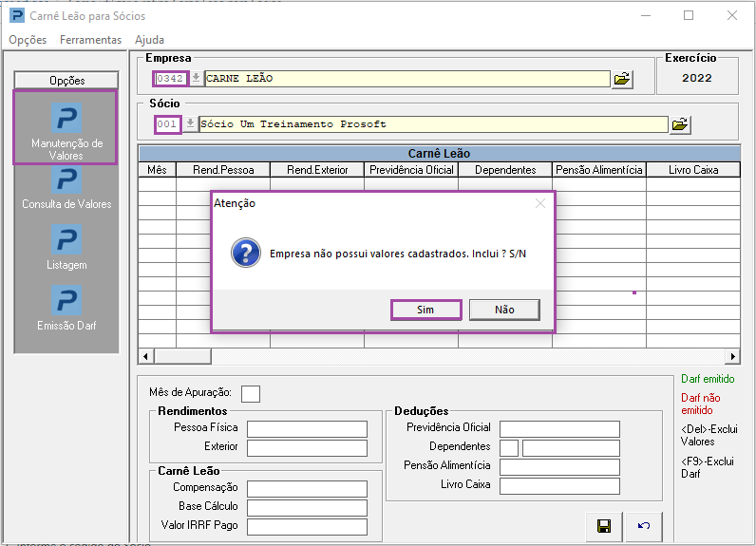Click the Pensão Alimentícia column header

coord(599,170)
